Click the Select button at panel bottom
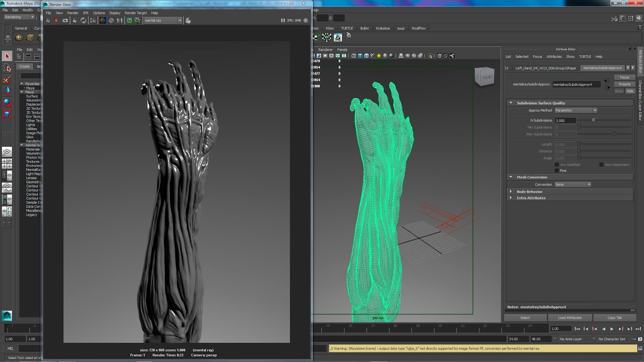644x362 pixels. pyautogui.click(x=525, y=318)
